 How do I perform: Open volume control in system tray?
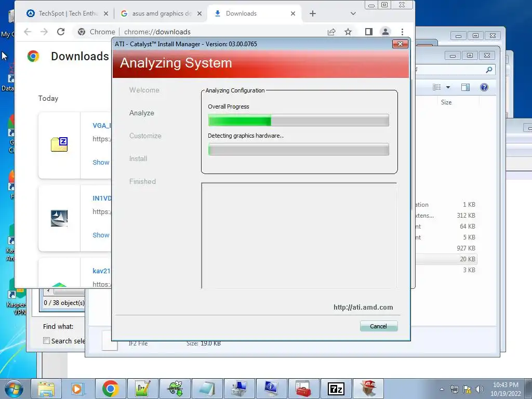click(x=480, y=389)
